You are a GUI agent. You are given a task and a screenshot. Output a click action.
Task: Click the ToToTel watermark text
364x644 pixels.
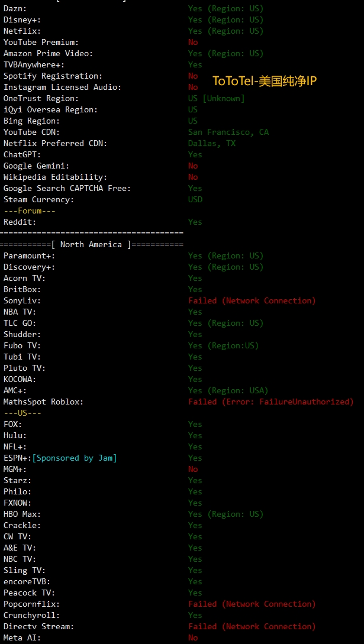point(265,81)
